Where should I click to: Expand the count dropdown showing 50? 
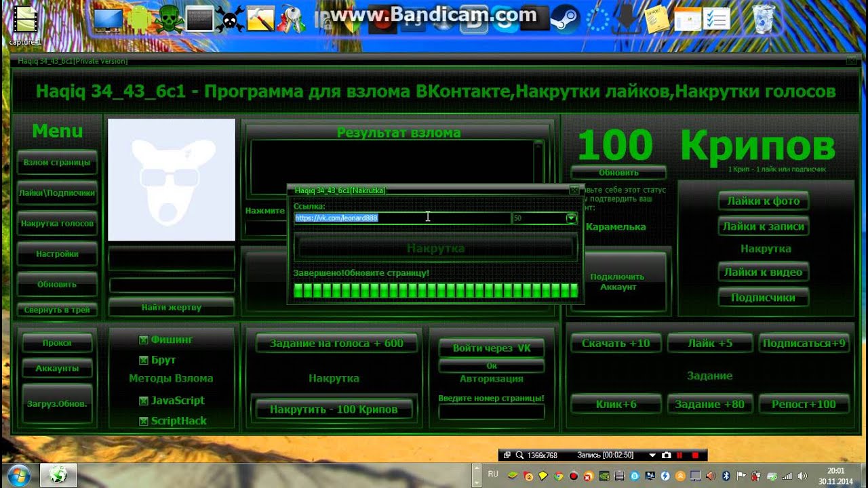click(x=572, y=218)
